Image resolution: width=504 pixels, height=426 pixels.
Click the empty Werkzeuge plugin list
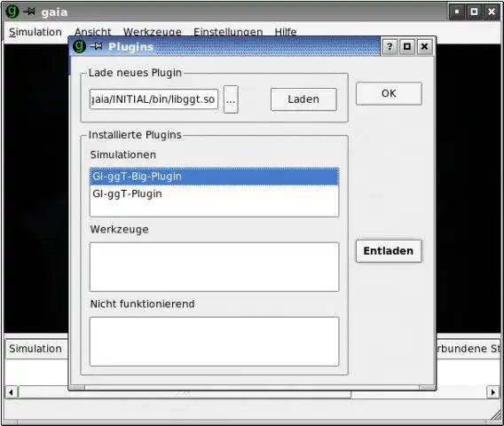[x=214, y=267]
